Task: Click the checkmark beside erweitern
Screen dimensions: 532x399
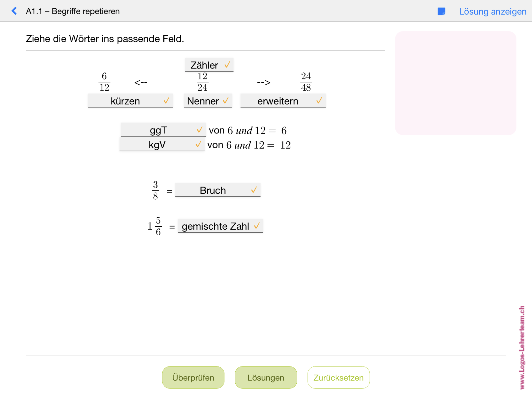Action: point(319,100)
